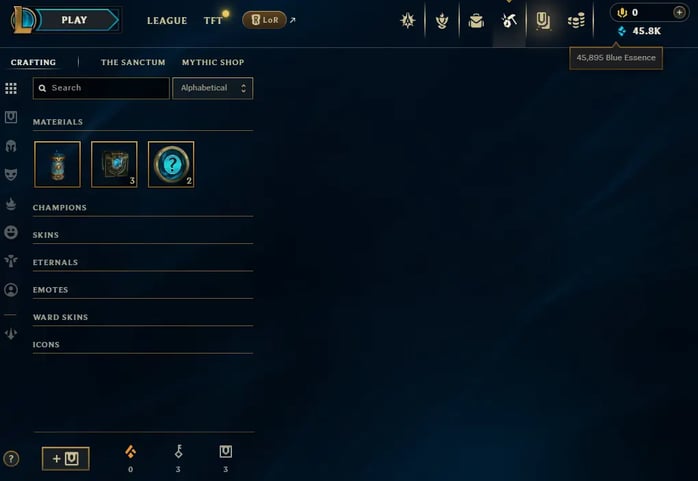
Task: Open the Clash trophy icon
Action: pyautogui.click(x=442, y=20)
